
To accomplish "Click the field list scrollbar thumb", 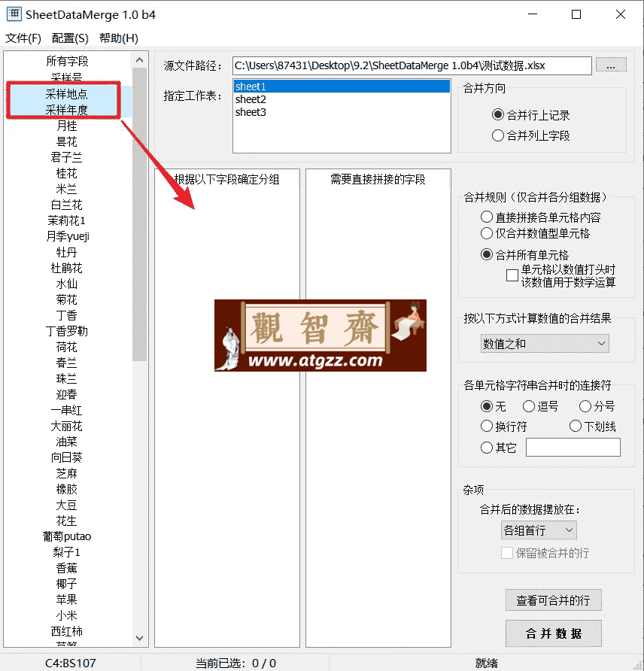I will click(x=139, y=214).
